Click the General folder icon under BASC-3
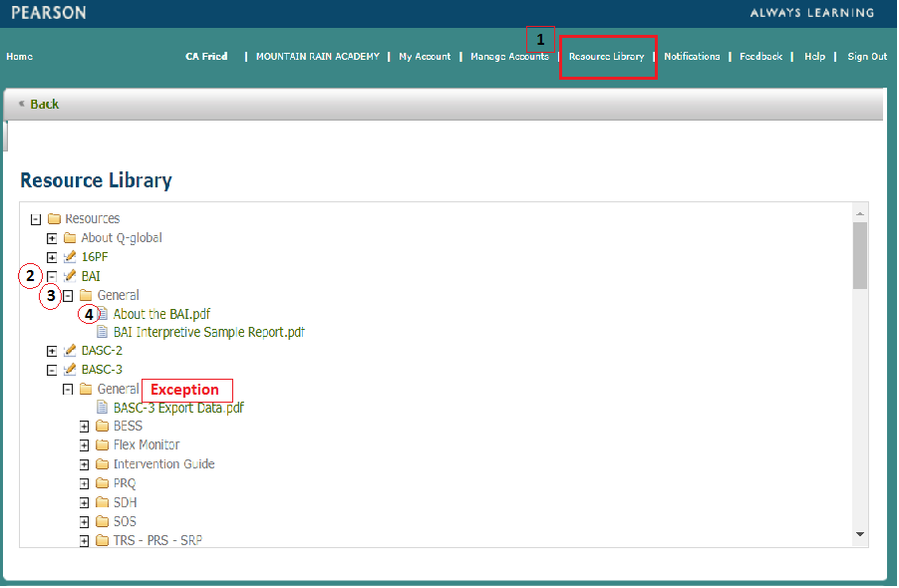Viewport: 899px width, 588px height. click(84, 389)
